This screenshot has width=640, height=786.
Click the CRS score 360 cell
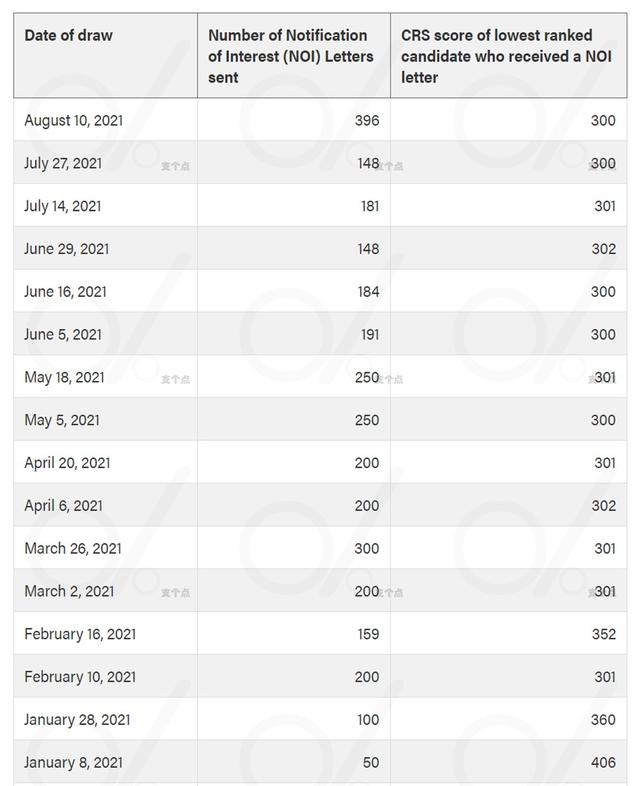tap(603, 720)
